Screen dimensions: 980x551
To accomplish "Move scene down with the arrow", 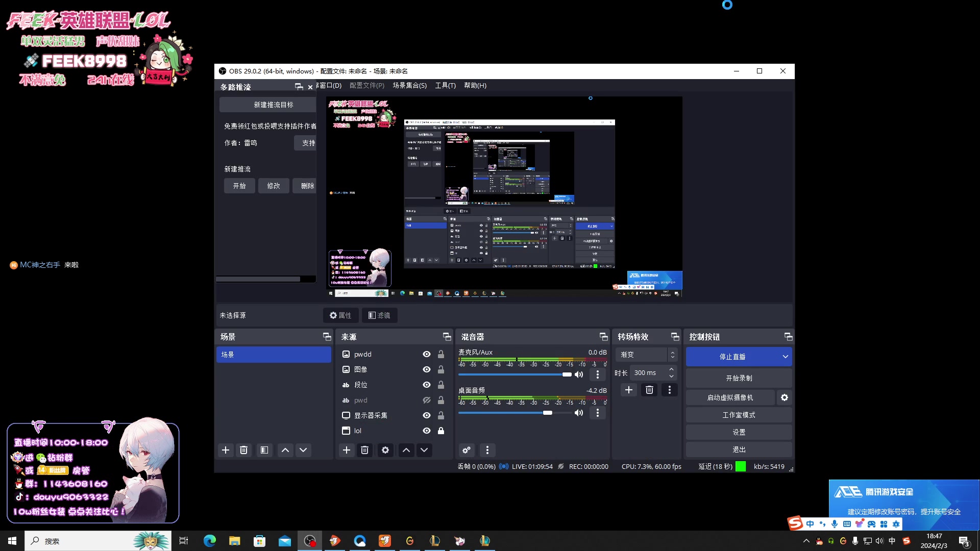I will pos(303,450).
